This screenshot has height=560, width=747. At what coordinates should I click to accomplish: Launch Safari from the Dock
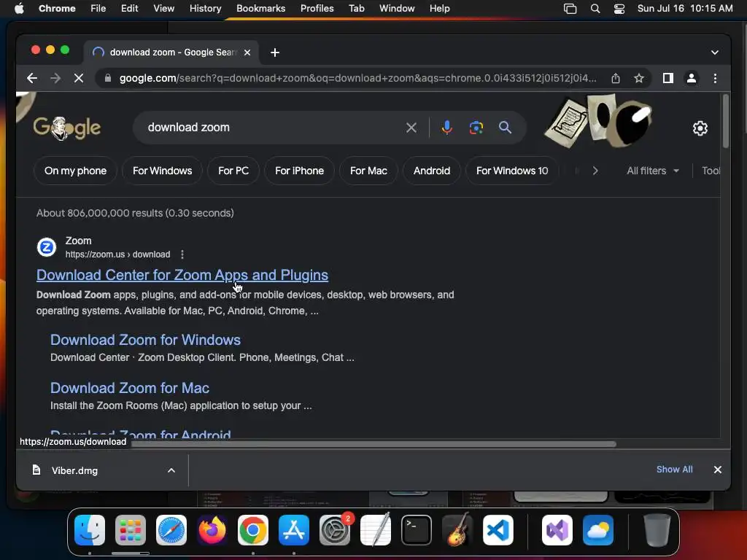pos(171,530)
